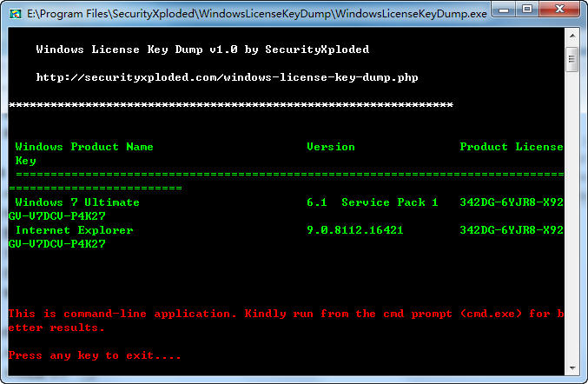Click 'GV-V7DCV-P4K27' under Internet Explorer
The image size is (588, 384).
point(57,244)
